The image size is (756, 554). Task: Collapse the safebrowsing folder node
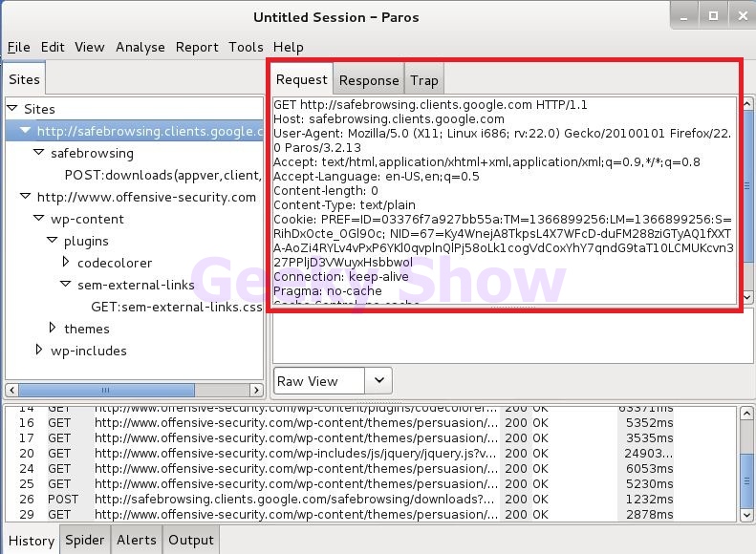click(x=39, y=152)
